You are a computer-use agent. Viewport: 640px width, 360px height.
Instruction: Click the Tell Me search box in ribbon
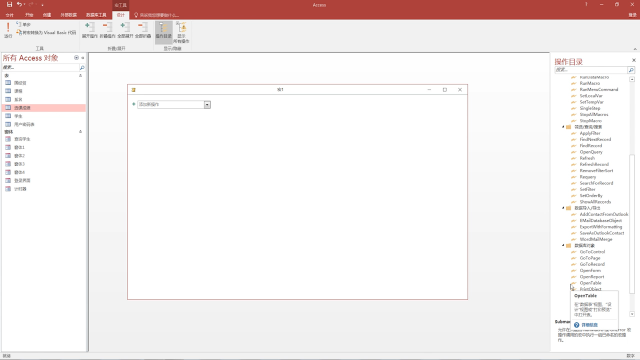(157, 15)
